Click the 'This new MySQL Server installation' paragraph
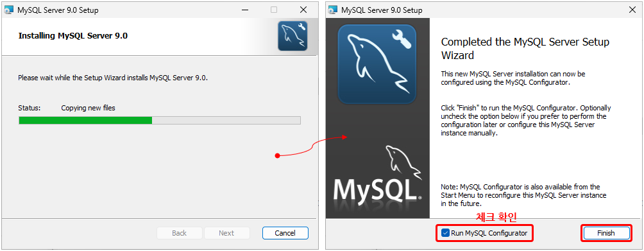The height and width of the screenshot is (251, 644). tap(513, 78)
